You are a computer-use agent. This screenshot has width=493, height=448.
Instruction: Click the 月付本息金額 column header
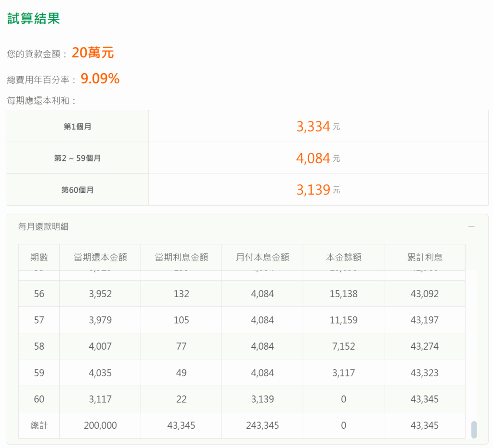click(x=262, y=257)
